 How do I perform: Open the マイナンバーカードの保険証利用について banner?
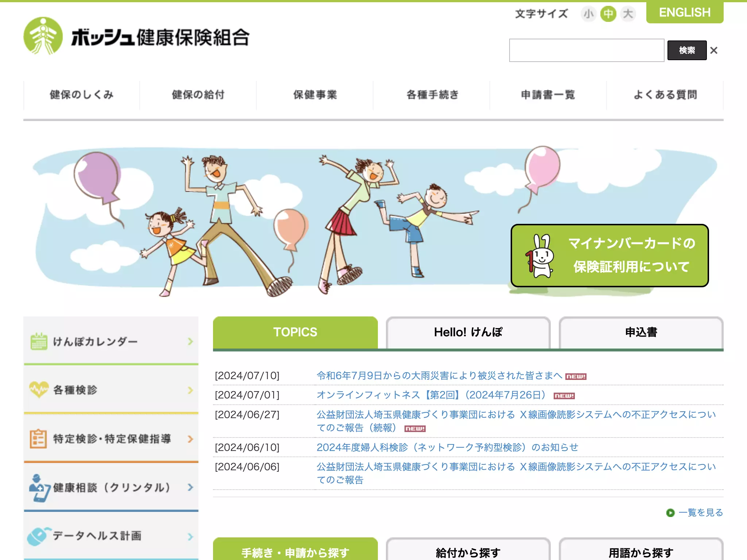pos(609,256)
